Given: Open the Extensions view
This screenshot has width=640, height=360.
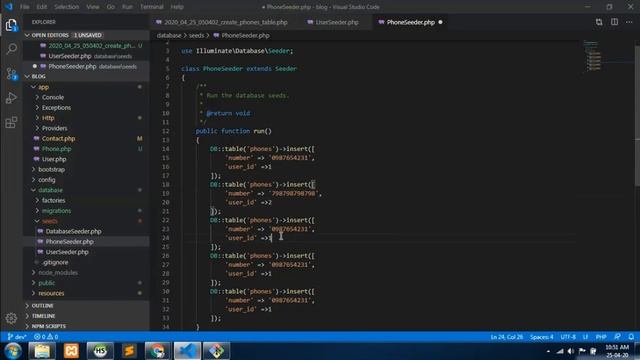Looking at the screenshot, I should [x=11, y=122].
